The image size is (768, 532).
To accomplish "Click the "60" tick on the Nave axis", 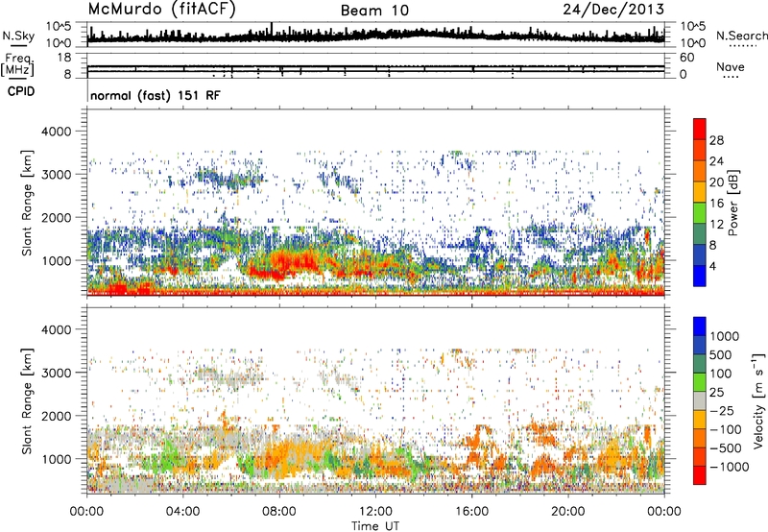I will pyautogui.click(x=686, y=58).
